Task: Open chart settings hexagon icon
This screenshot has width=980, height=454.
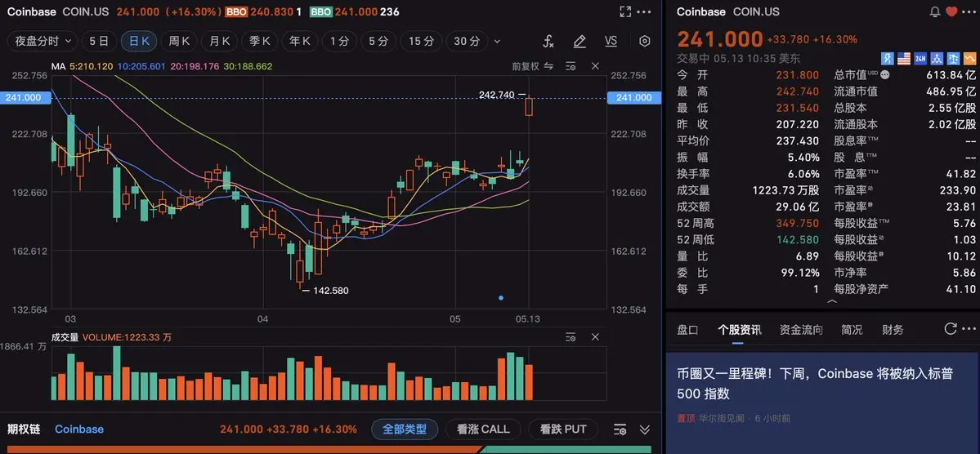Action: point(644,41)
